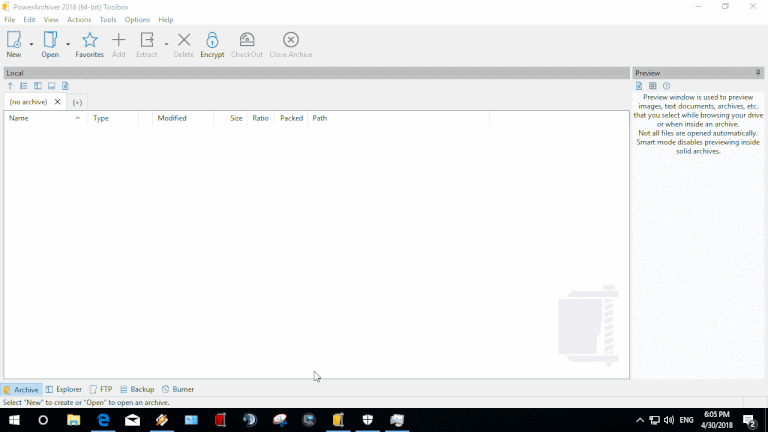Pin the Preview panel
Viewport: 768px width, 432px height.
pos(758,73)
